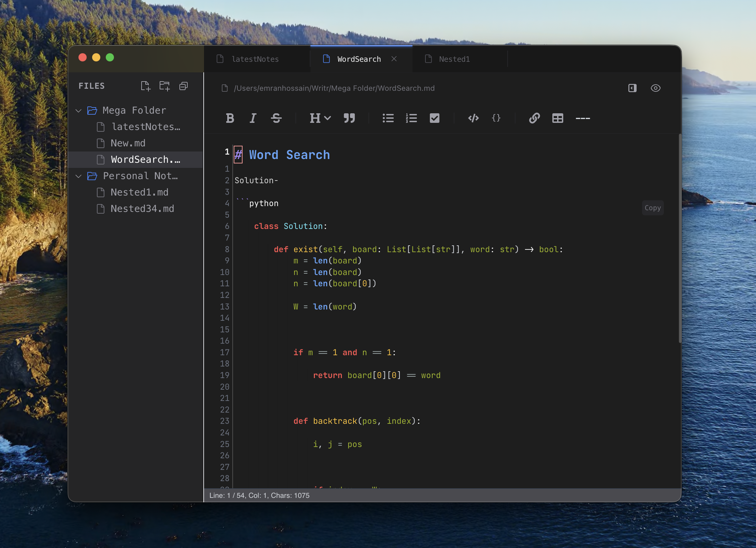The height and width of the screenshot is (548, 756).
Task: Open the heading level dropdown
Action: tap(320, 118)
